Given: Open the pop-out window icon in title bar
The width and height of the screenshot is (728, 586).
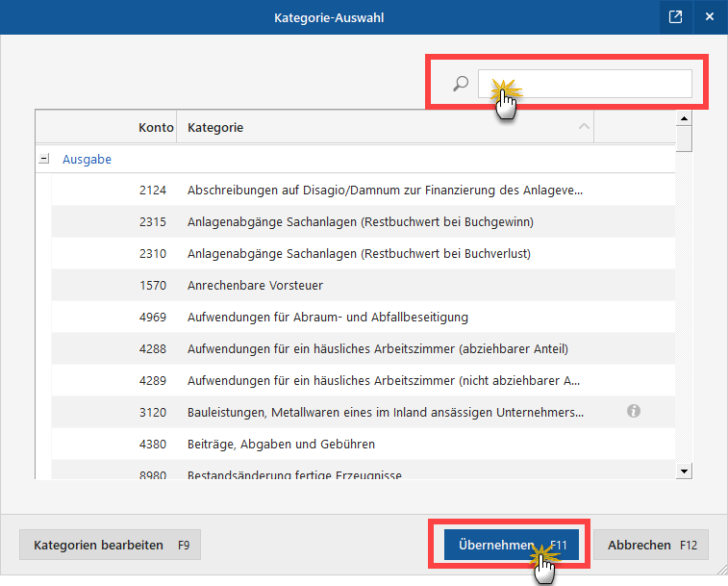Looking at the screenshot, I should pyautogui.click(x=675, y=17).
